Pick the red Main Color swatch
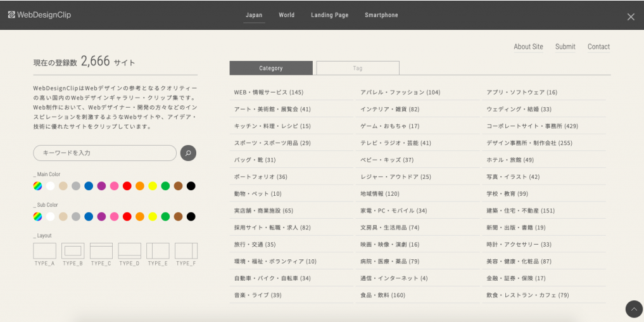This screenshot has width=644, height=322. pyautogui.click(x=127, y=186)
